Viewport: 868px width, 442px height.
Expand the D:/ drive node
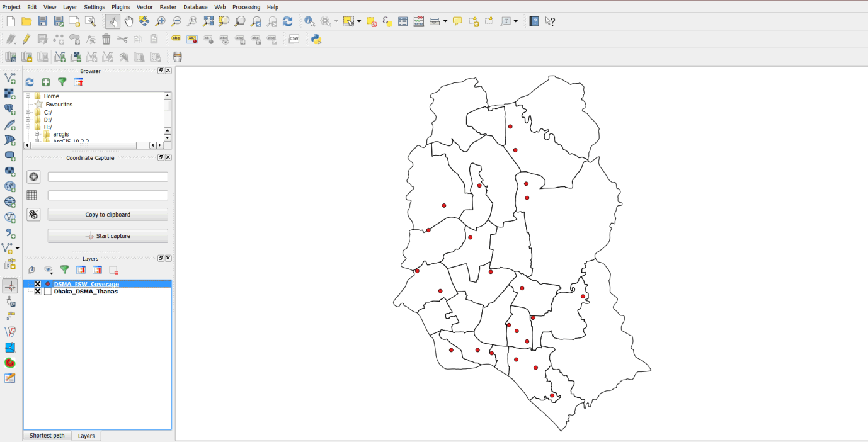click(28, 120)
